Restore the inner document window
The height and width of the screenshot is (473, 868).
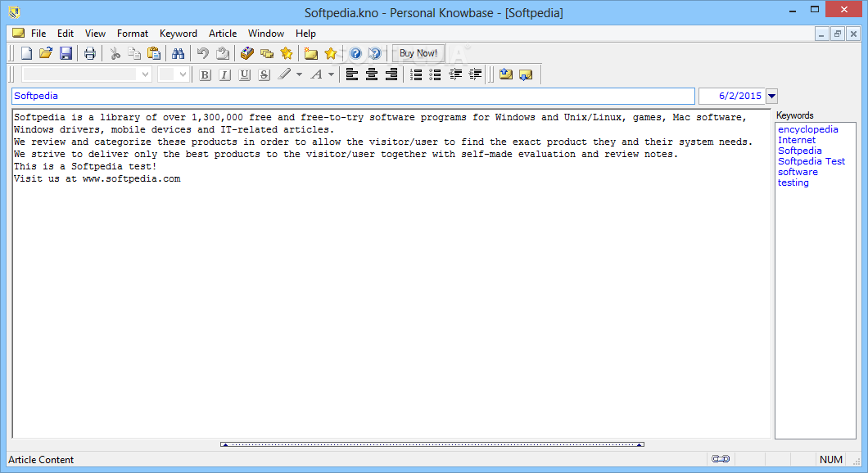tap(838, 34)
